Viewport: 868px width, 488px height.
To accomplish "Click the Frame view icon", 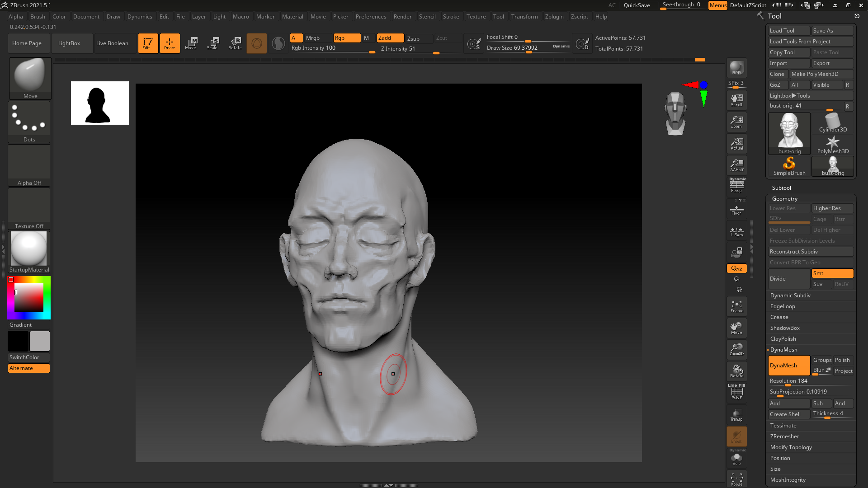I will (736, 306).
